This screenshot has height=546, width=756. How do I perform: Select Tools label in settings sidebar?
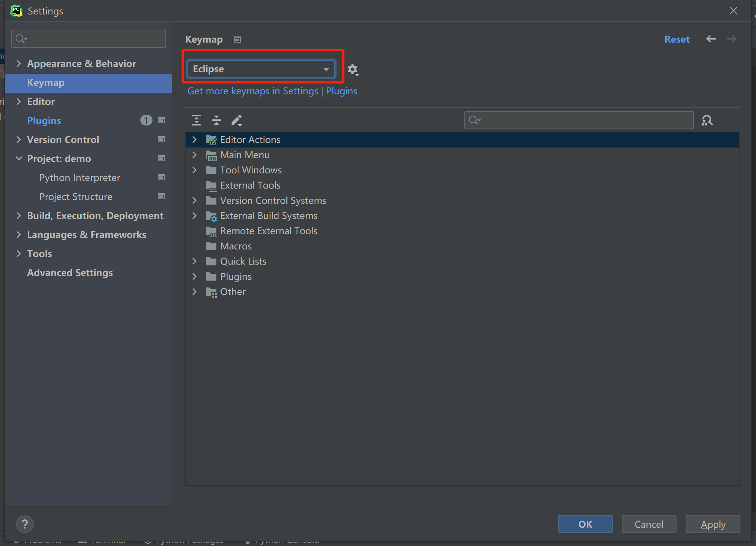pyautogui.click(x=40, y=254)
